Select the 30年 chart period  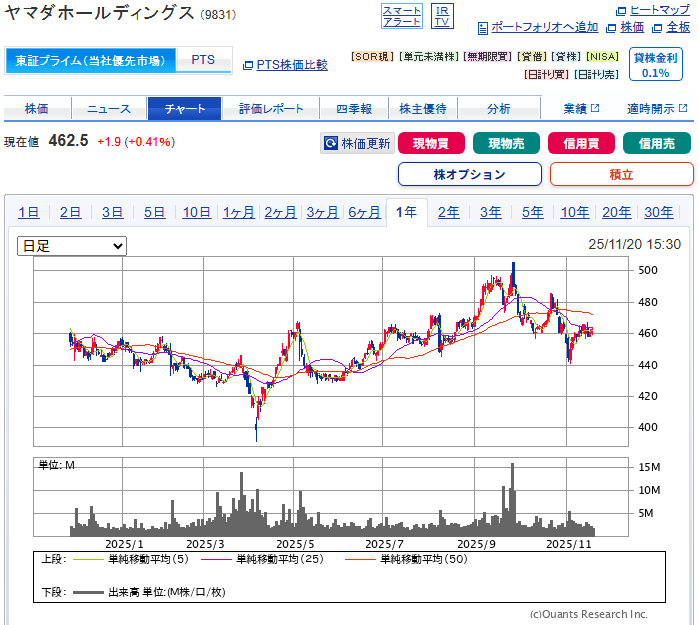click(658, 212)
